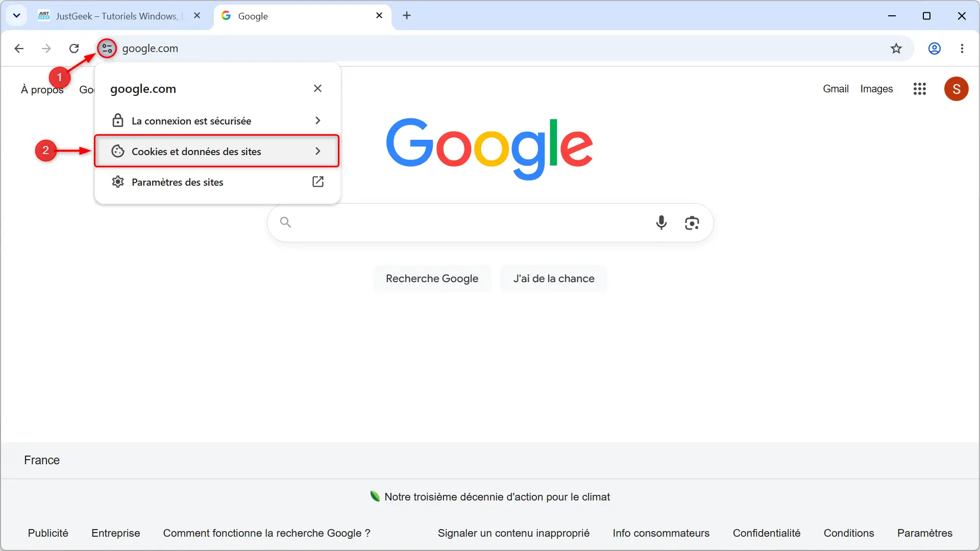Open the Google account avatar S
This screenshot has width=980, height=551.
click(957, 89)
